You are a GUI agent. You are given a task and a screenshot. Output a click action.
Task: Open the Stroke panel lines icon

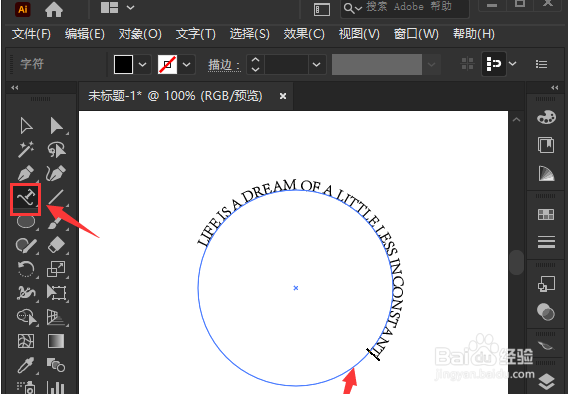(x=546, y=242)
